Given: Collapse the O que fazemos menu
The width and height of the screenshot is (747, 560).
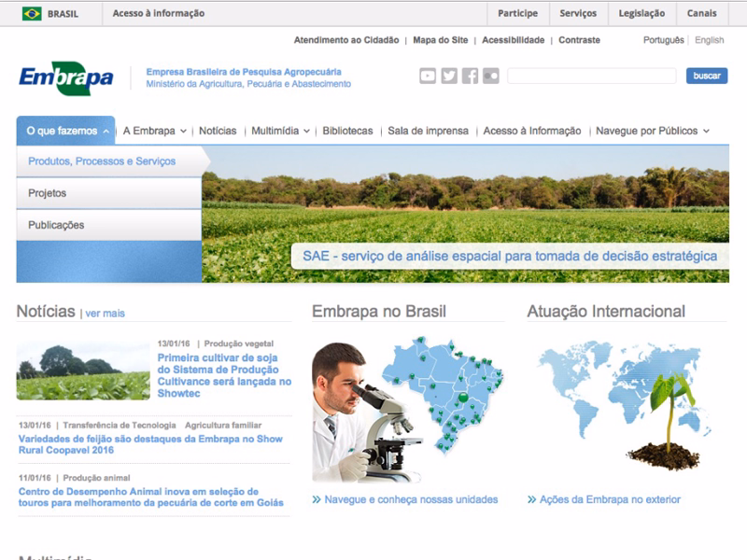Looking at the screenshot, I should coord(66,131).
